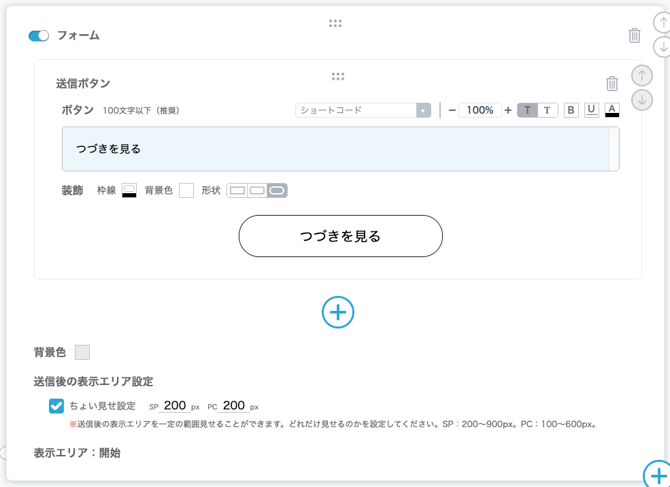This screenshot has width=670, height=487.
Task: Decrease font size with minus button
Action: click(x=452, y=110)
